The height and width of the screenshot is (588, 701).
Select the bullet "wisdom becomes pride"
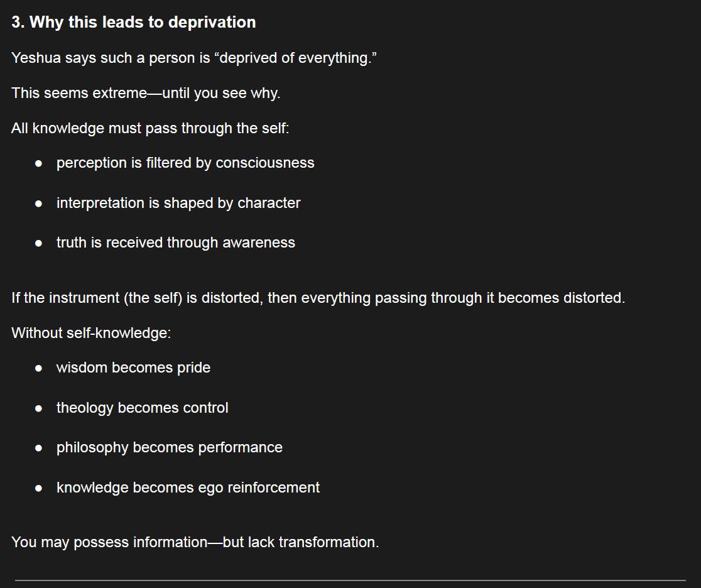[133, 367]
